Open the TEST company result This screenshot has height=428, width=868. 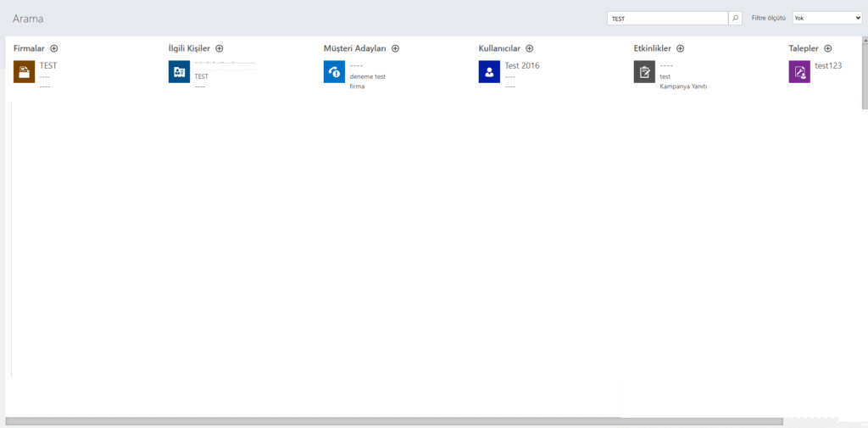point(48,65)
